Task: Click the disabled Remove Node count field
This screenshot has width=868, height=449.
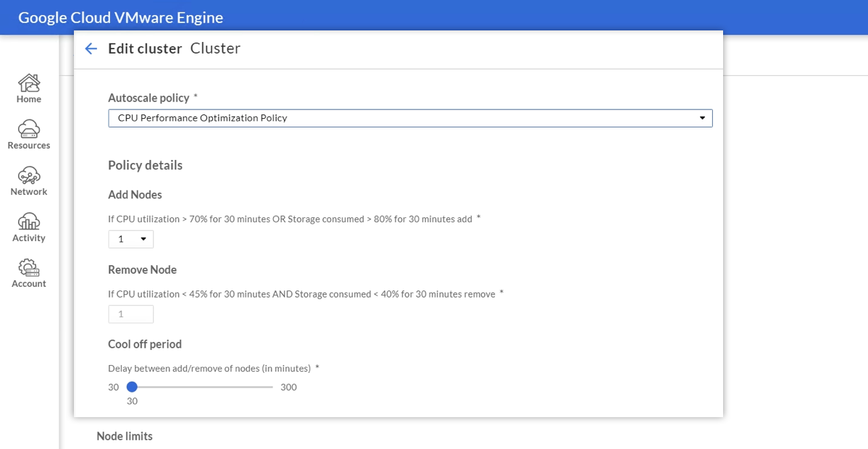Action: click(x=130, y=314)
